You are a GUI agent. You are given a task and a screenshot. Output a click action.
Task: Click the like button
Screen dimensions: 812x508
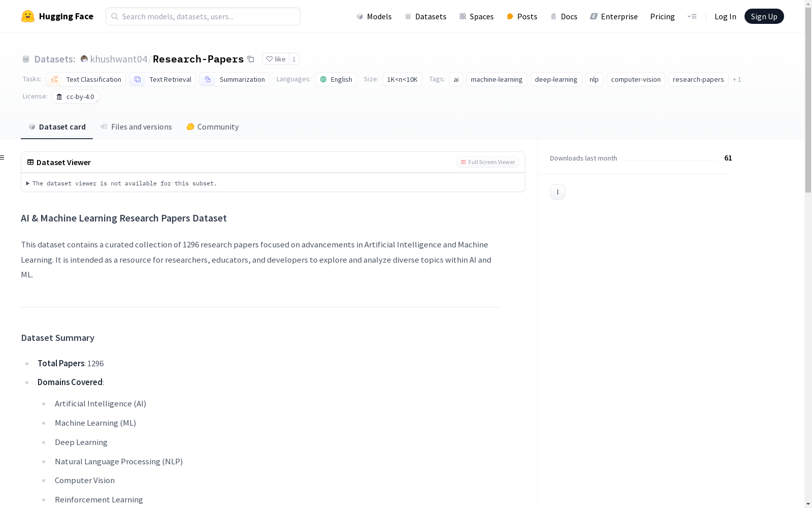(276, 59)
